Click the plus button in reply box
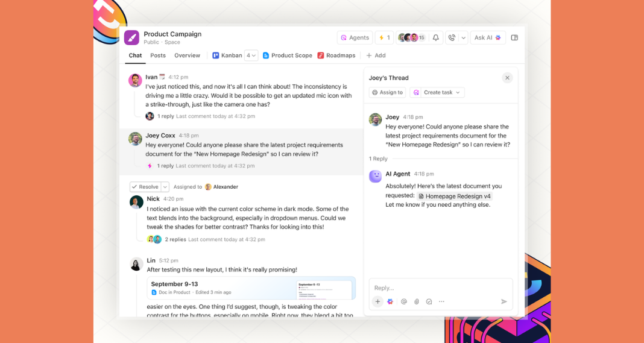This screenshot has height=343, width=644. pos(377,301)
